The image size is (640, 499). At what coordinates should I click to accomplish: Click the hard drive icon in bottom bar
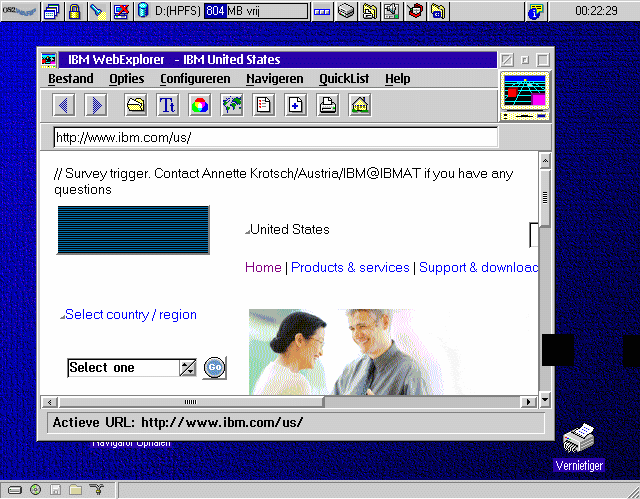pos(15,490)
